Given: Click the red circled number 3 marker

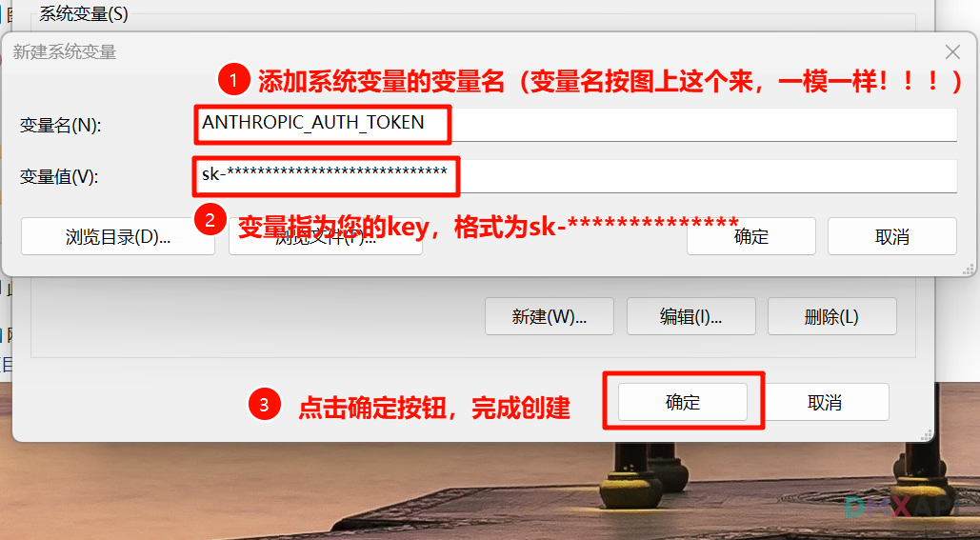Looking at the screenshot, I should click(x=265, y=405).
